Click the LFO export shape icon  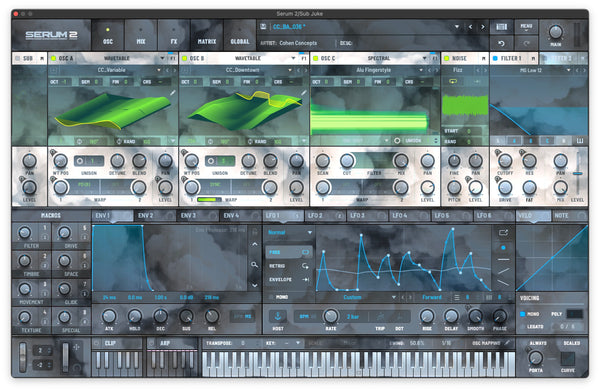pyautogui.click(x=503, y=232)
